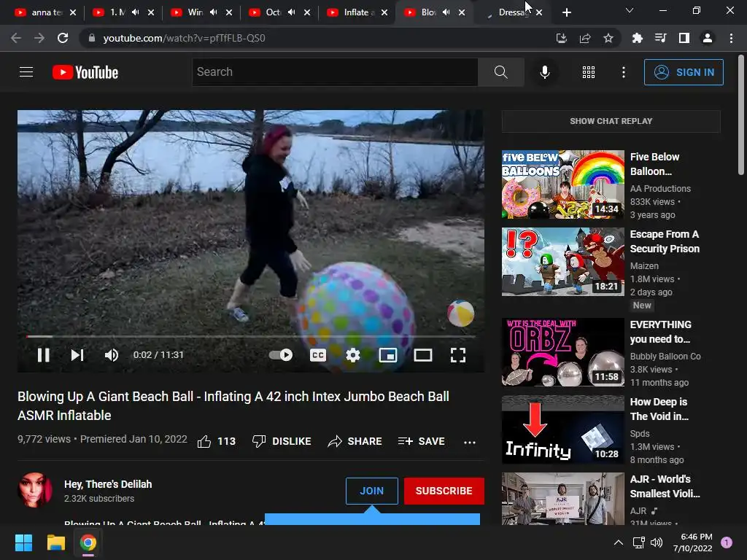Open Hey, There's Delilah channel avatar

point(35,490)
